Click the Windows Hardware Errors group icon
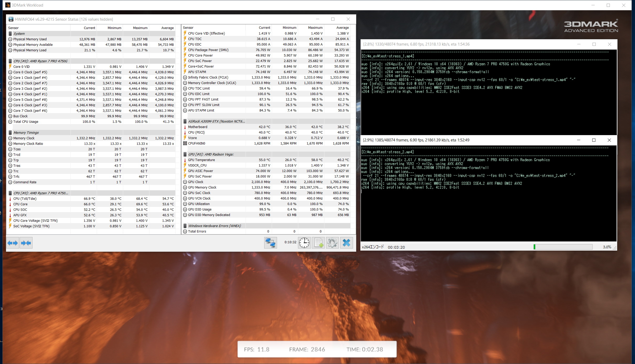This screenshot has width=635, height=364. point(185,226)
